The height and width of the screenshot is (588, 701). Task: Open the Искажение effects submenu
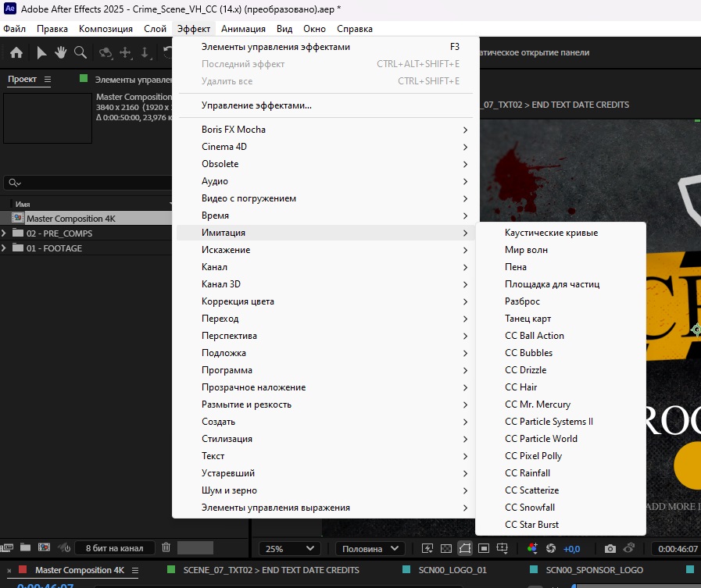(226, 250)
